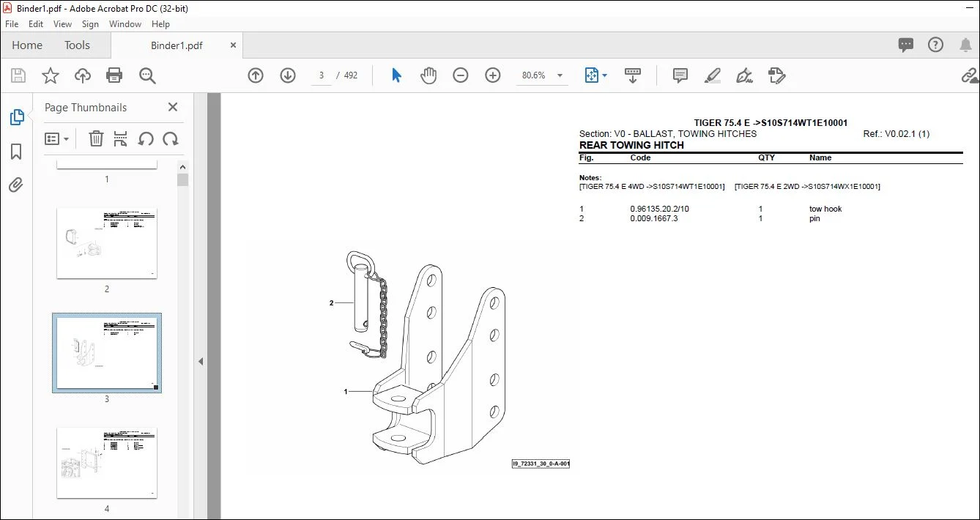Screen dimensions: 980x520
Task: Switch to the Tools tab
Action: click(77, 45)
